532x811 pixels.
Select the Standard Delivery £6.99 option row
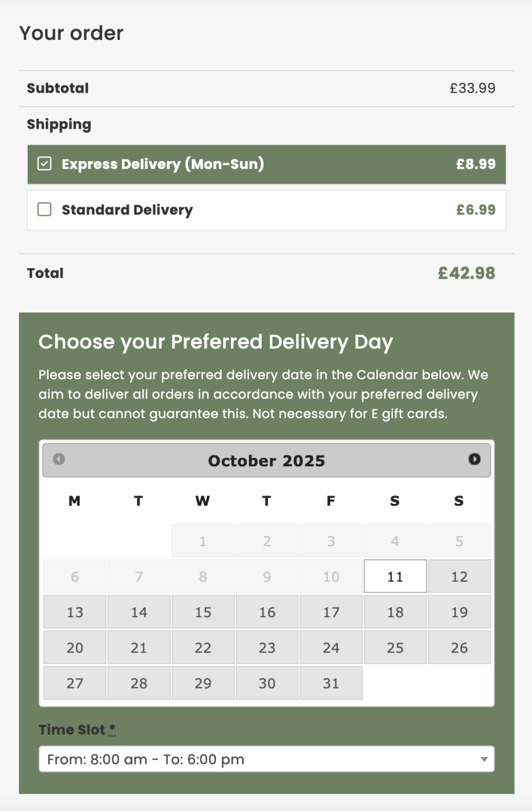pos(266,210)
